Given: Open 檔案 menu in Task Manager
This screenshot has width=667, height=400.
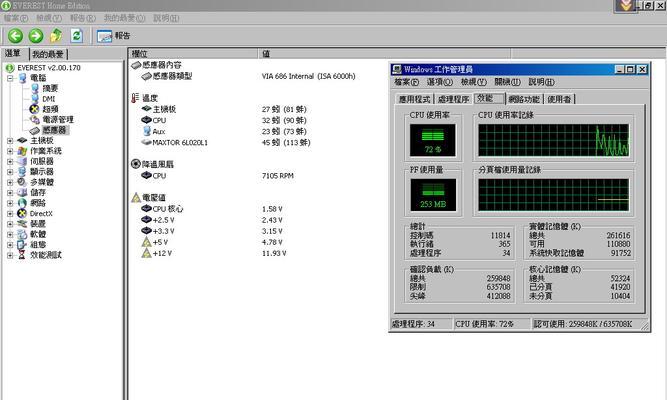Looking at the screenshot, I should pos(406,82).
